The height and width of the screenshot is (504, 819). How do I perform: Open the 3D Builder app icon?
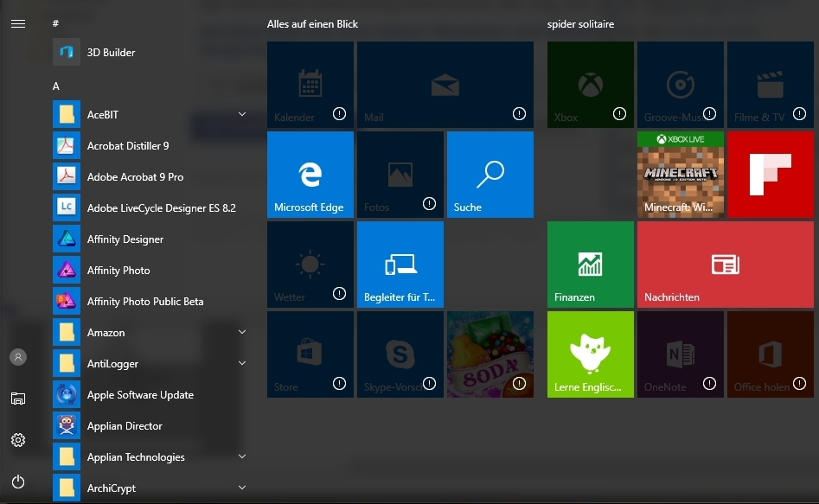(67, 52)
